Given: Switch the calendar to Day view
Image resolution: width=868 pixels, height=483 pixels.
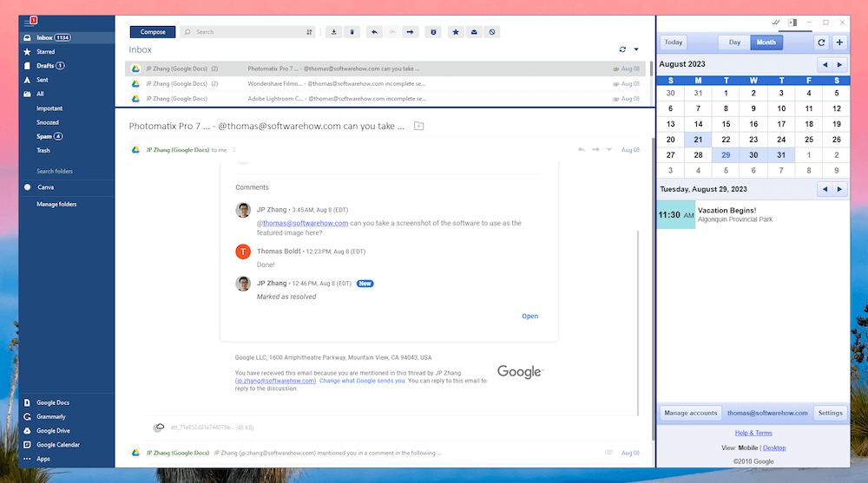Looking at the screenshot, I should [x=734, y=42].
